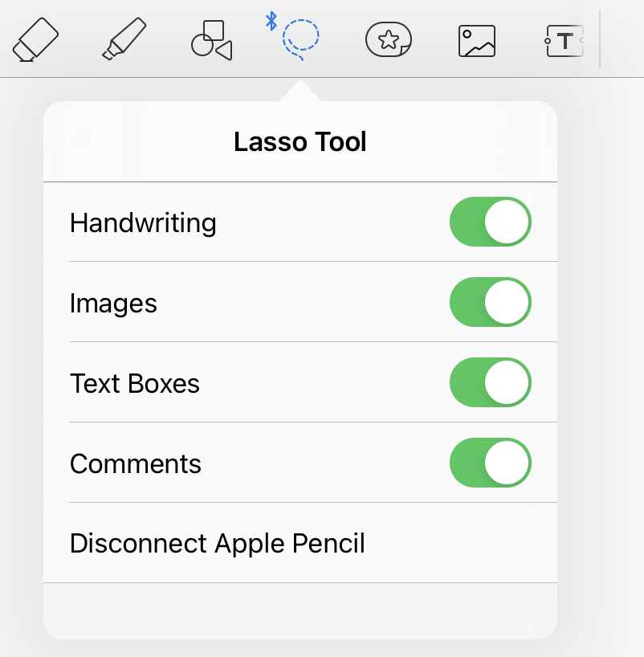
Task: Select the Image insert tool
Action: tap(477, 41)
